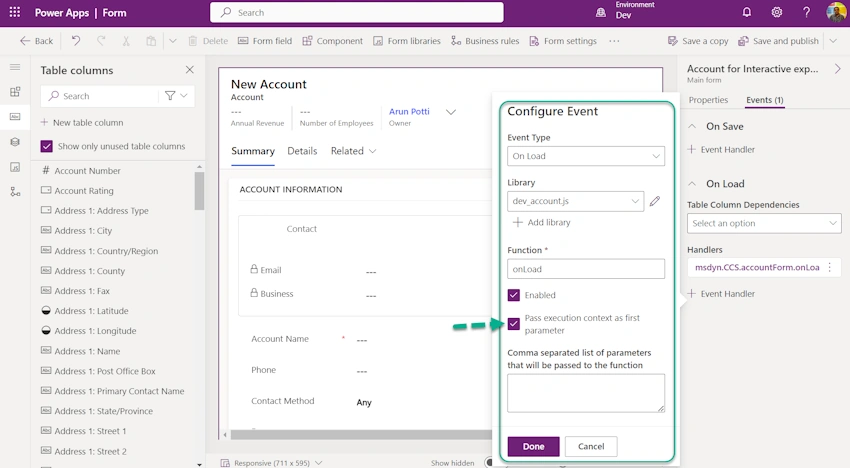Show more toolbar commands ellipsis
850x468 pixels.
coord(614,41)
